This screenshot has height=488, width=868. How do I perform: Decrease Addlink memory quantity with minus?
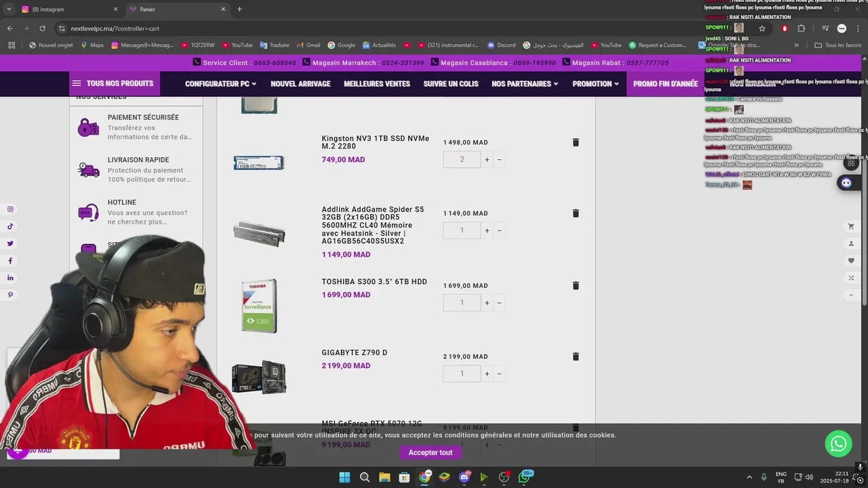tap(499, 230)
